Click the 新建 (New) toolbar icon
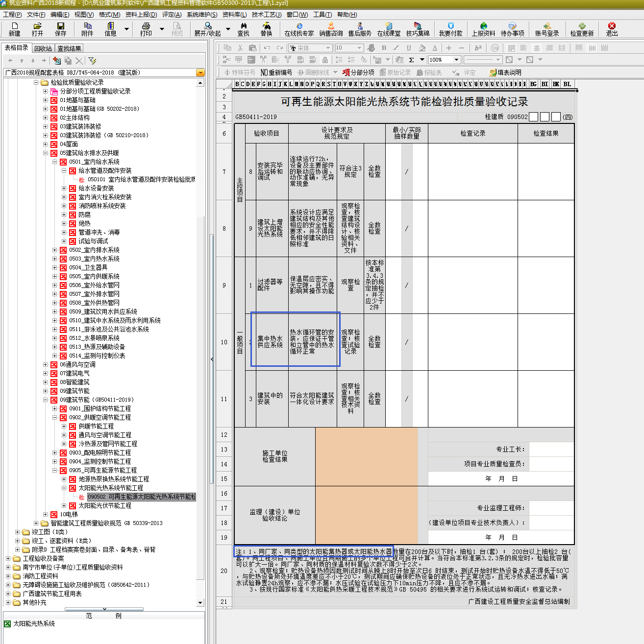The image size is (644, 644). coord(14,29)
